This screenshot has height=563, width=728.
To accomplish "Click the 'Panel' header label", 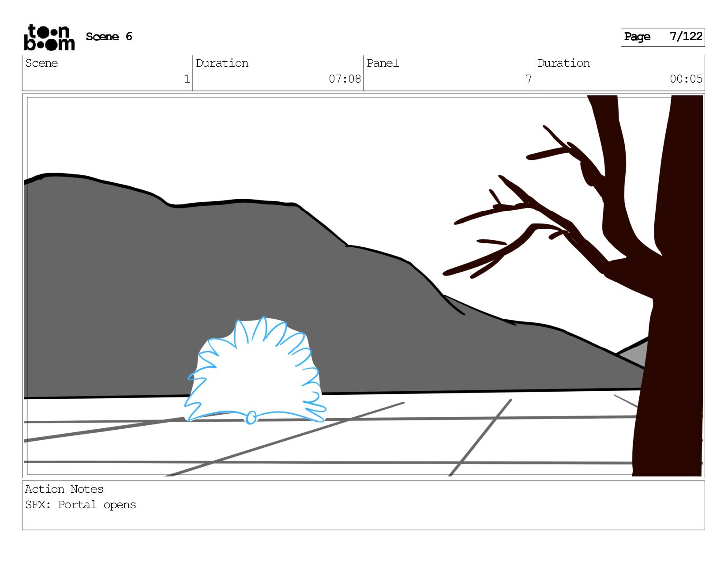I will click(x=383, y=63).
